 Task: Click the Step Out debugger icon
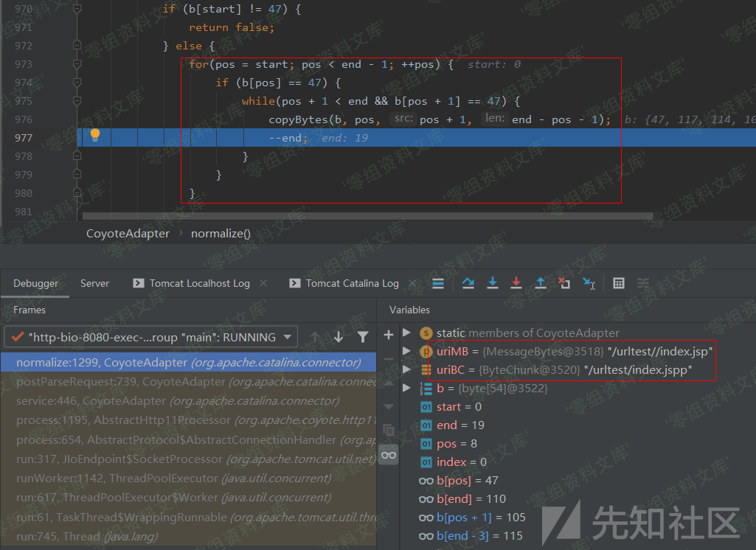[x=541, y=283]
